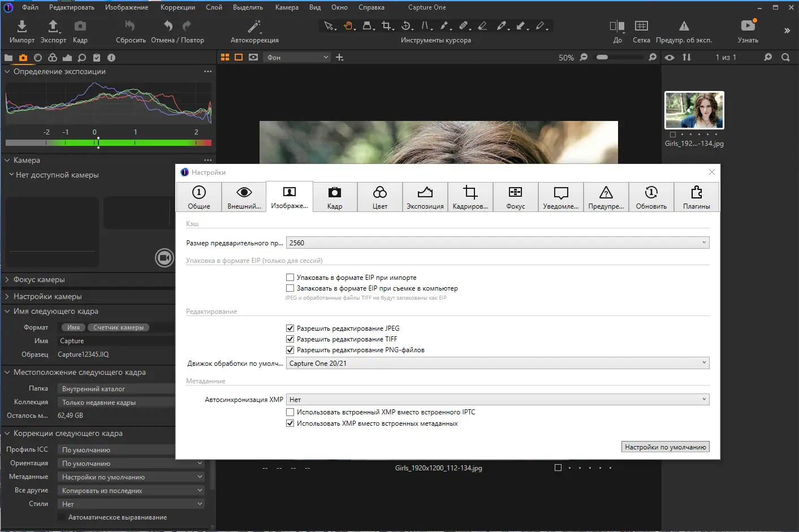Enable embedded XMP instead of IPTC checkbox
The image size is (799, 532).
pos(290,412)
